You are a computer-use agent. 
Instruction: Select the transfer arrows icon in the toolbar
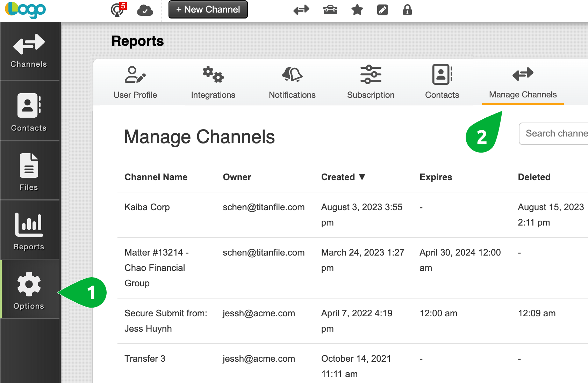pyautogui.click(x=301, y=10)
